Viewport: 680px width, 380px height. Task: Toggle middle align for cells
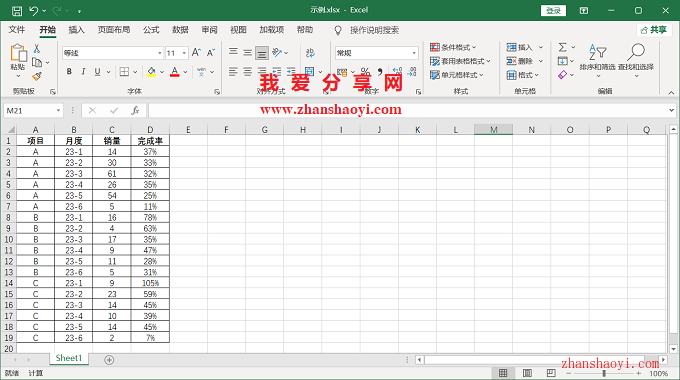coord(248,52)
